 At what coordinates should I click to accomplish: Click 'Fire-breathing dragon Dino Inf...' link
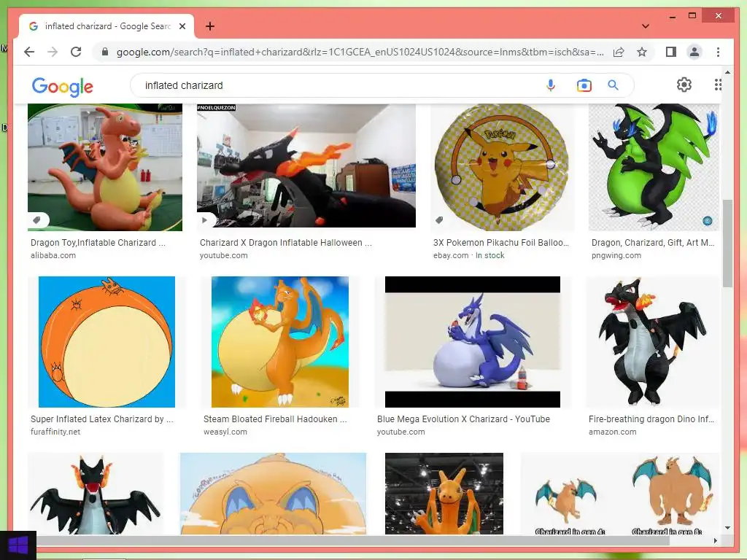point(651,419)
